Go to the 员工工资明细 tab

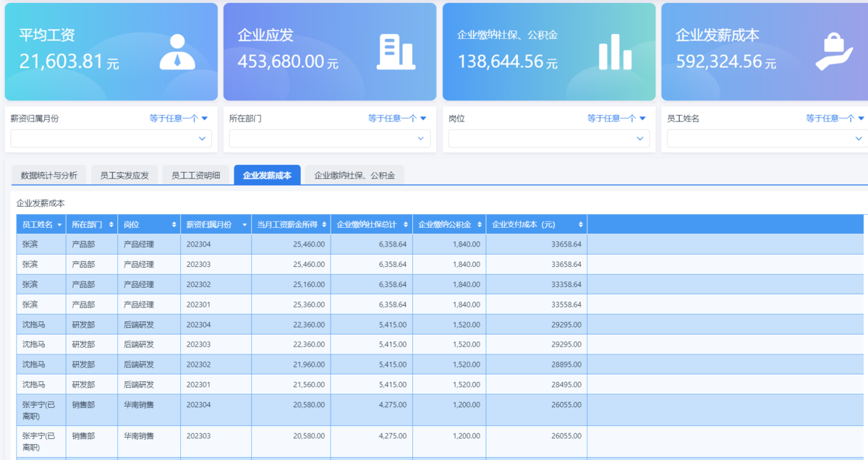coord(196,175)
